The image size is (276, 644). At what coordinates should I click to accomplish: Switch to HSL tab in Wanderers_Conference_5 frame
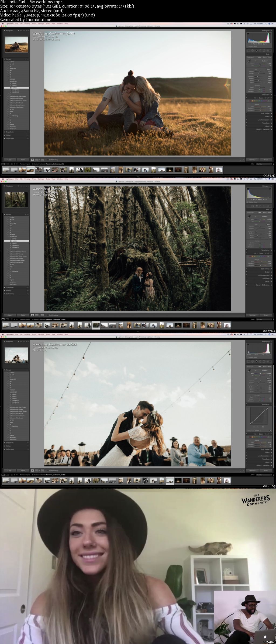255,98
